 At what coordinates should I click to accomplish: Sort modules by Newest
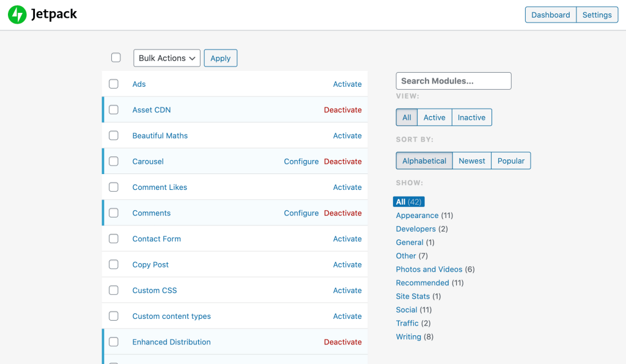[x=471, y=161]
